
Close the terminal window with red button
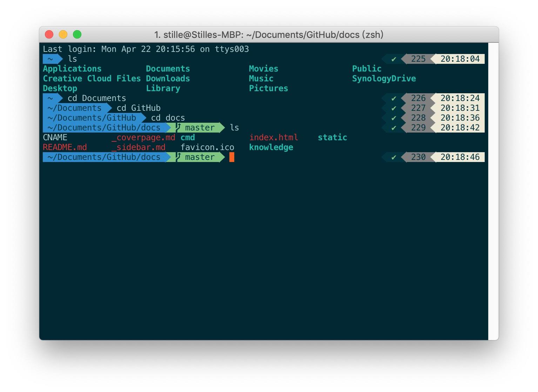click(x=49, y=34)
